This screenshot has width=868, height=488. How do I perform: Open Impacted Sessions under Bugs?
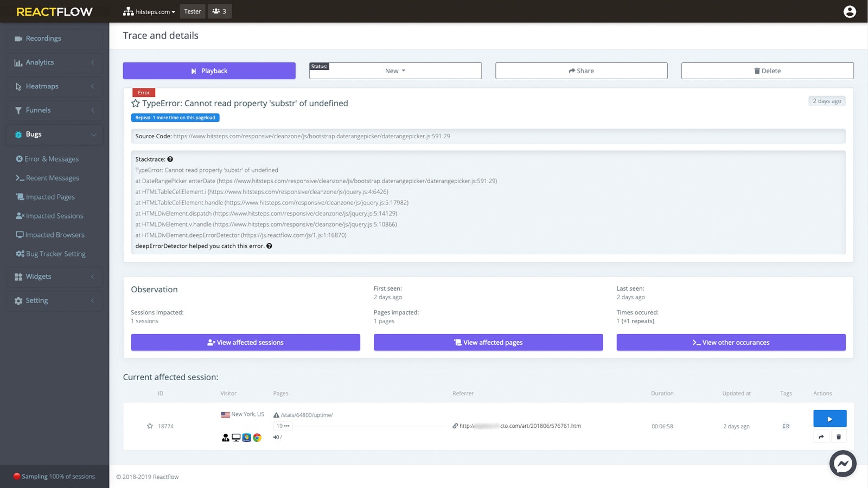(53, 215)
